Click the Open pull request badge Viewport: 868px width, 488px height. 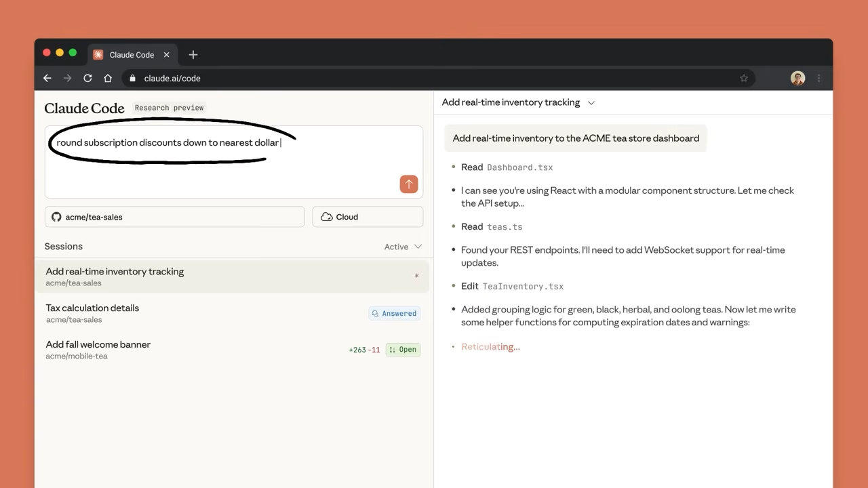tap(403, 350)
